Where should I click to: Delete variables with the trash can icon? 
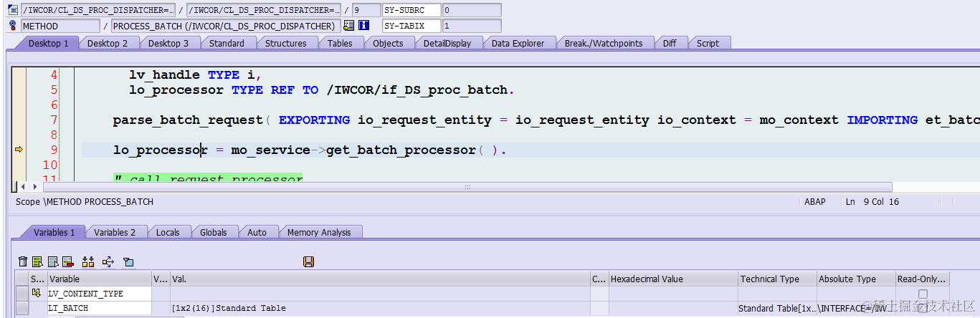click(23, 261)
